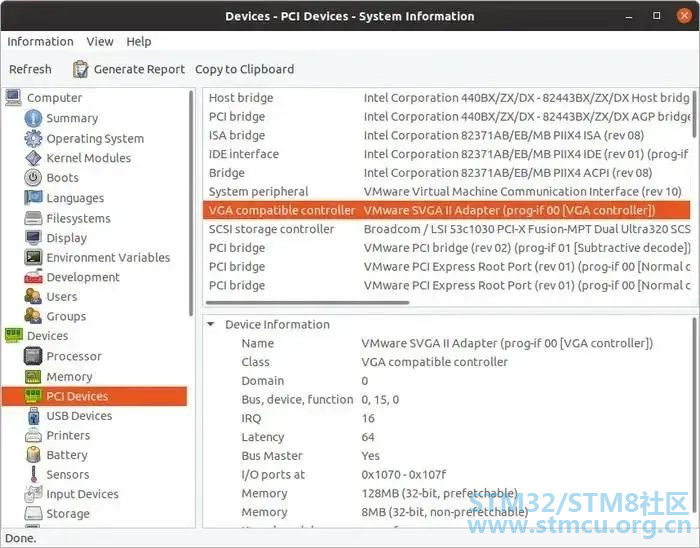Click the Filesystems drive icon
The width and height of the screenshot is (700, 548).
coord(33,218)
